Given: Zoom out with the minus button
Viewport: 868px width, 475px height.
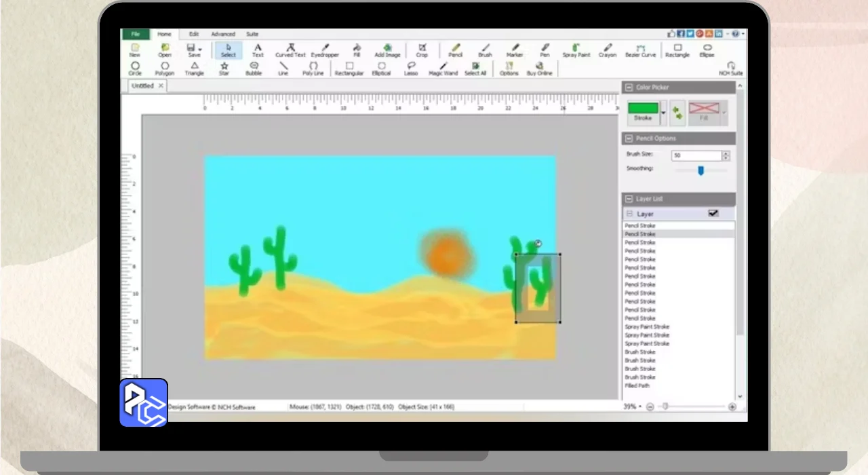Looking at the screenshot, I should 650,406.
